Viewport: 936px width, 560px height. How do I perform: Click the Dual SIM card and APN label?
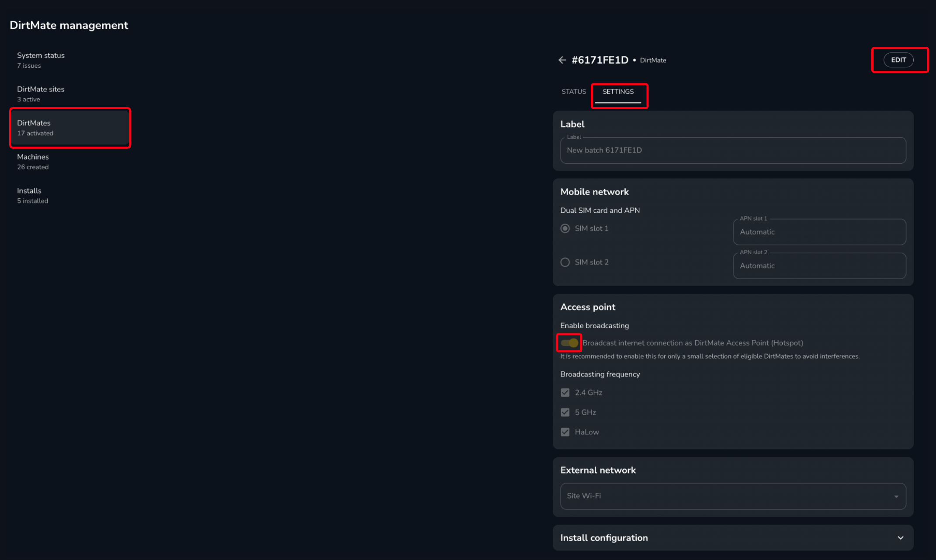pos(600,211)
